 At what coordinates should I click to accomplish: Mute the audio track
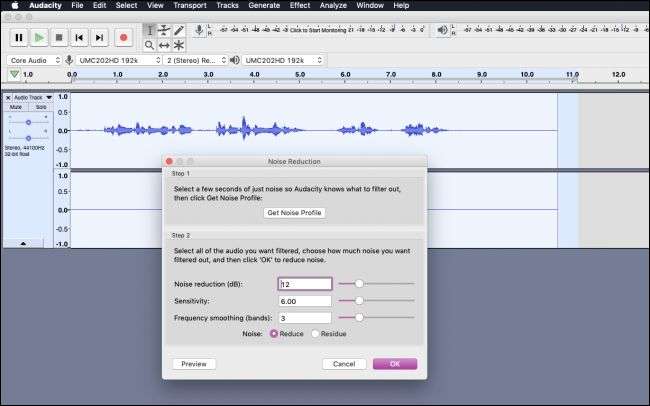(15, 106)
